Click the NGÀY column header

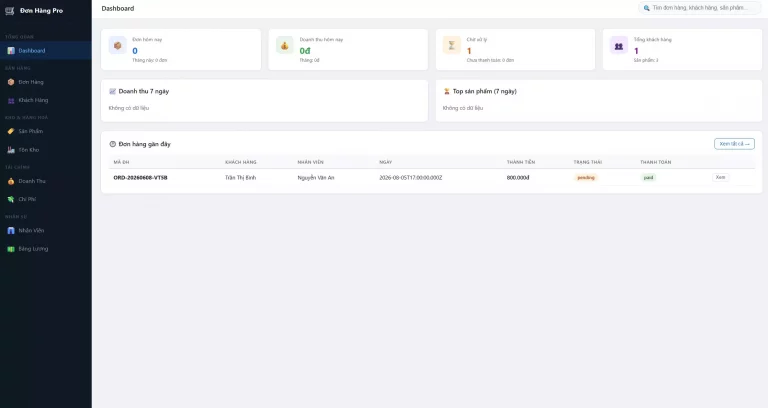pos(385,162)
